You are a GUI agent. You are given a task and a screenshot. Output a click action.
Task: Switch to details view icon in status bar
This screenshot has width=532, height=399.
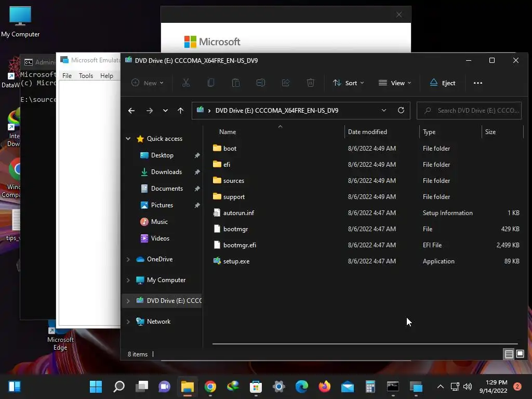(x=509, y=354)
